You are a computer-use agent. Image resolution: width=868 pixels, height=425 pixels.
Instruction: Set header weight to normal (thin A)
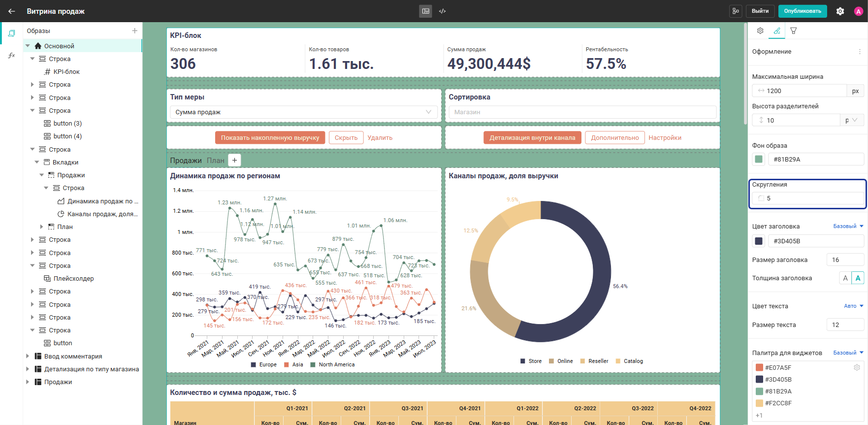845,278
